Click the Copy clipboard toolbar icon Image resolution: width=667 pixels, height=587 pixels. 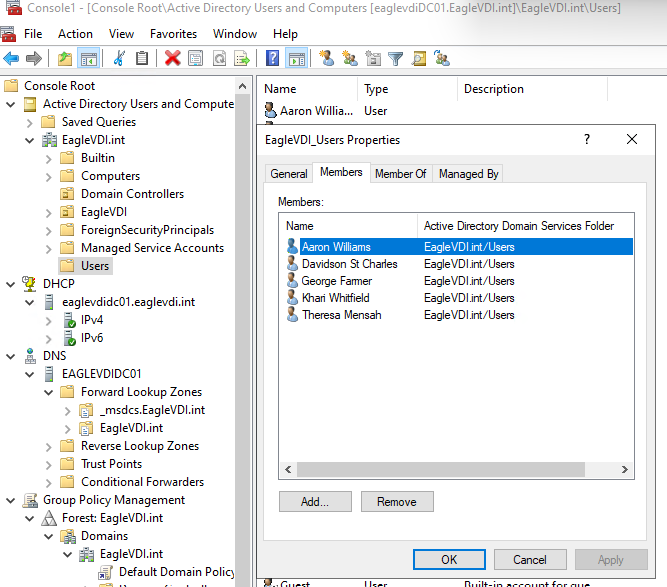tap(142, 58)
